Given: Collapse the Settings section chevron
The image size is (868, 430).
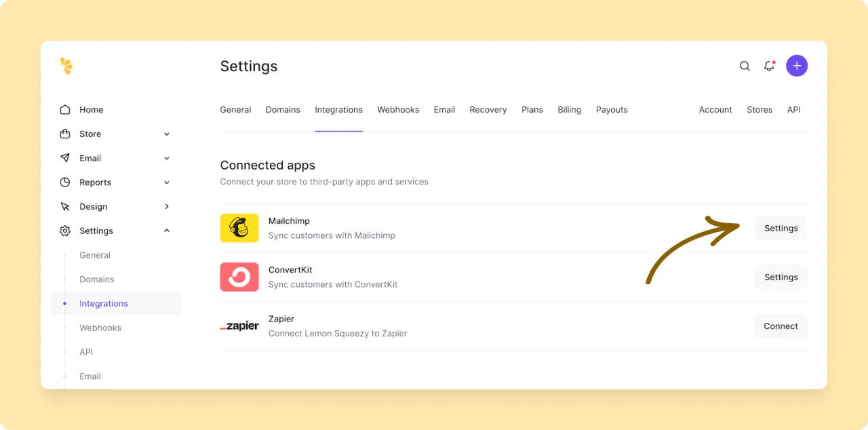Looking at the screenshot, I should click(166, 230).
